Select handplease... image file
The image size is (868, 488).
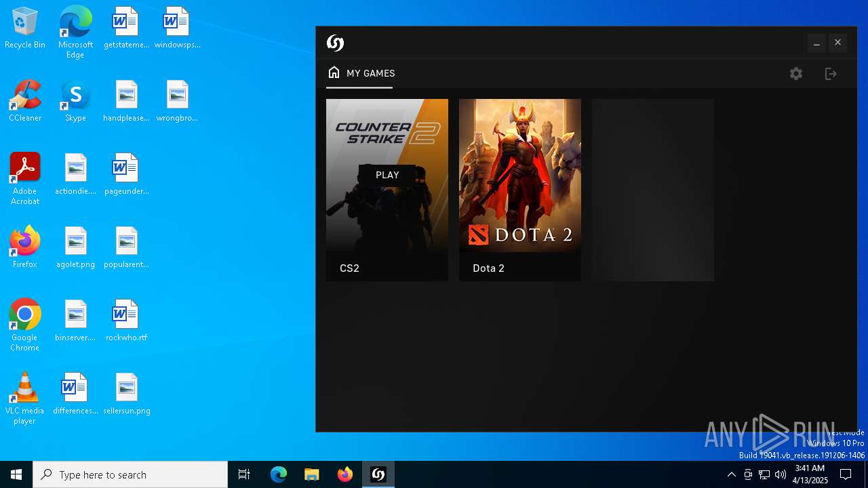coord(126,101)
